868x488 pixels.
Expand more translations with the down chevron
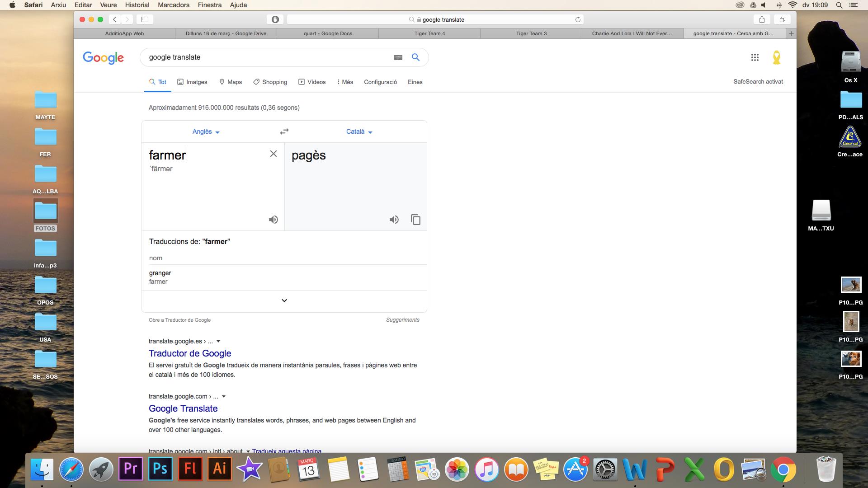284,300
